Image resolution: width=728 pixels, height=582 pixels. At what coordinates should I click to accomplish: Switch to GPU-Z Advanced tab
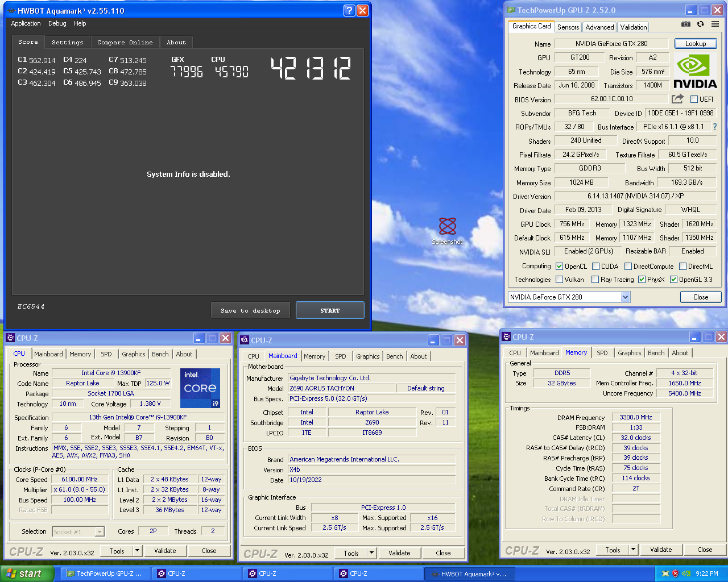pos(599,27)
